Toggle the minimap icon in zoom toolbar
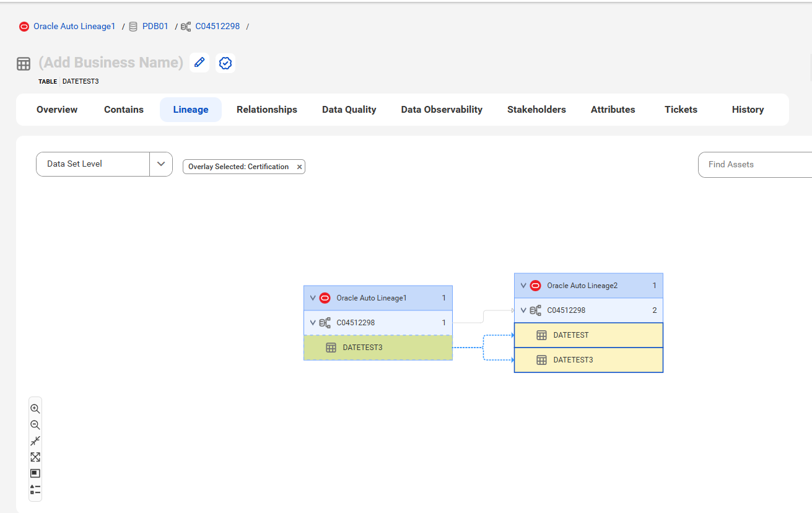This screenshot has height=513, width=812. tap(35, 473)
